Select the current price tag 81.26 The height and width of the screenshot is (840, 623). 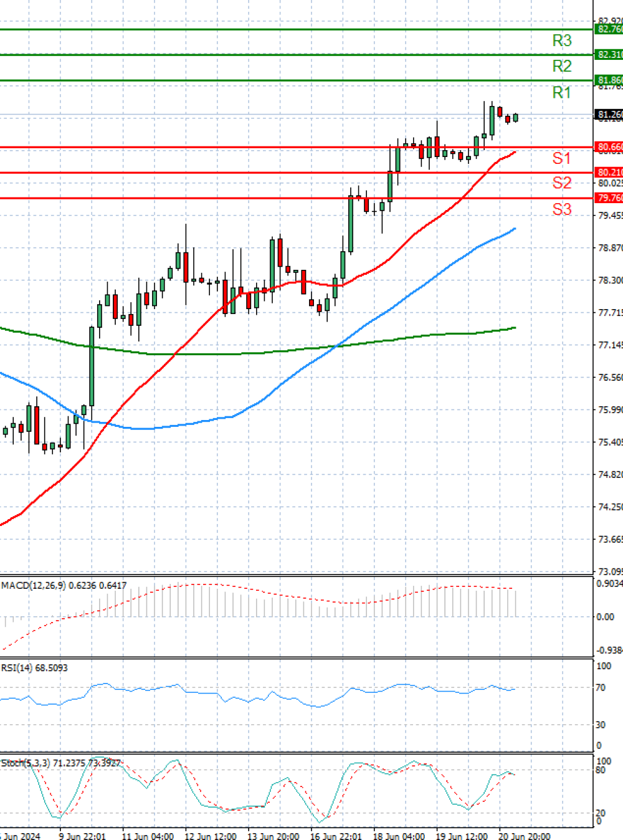609,115
